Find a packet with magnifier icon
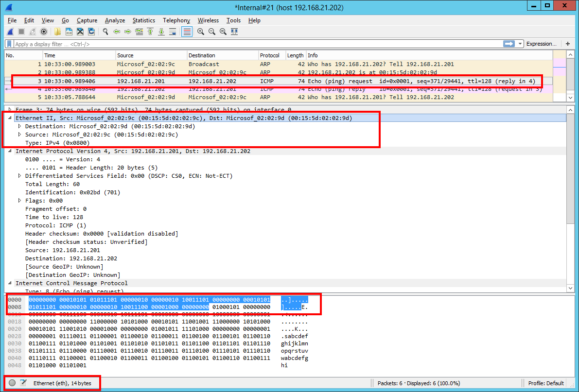This screenshot has height=392, width=579. (x=105, y=32)
